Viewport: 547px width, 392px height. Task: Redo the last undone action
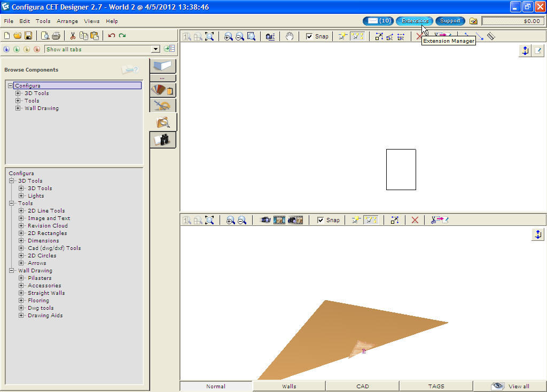click(122, 36)
